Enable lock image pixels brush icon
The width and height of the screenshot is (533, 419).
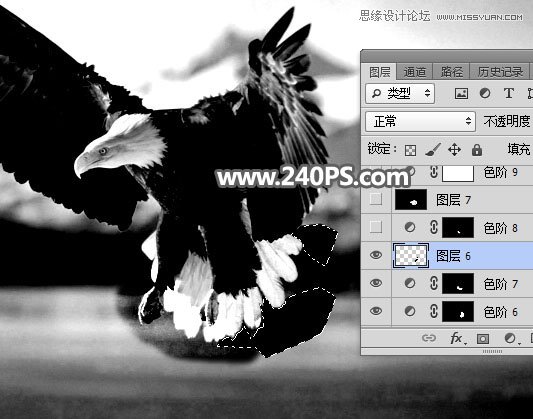pyautogui.click(x=433, y=150)
